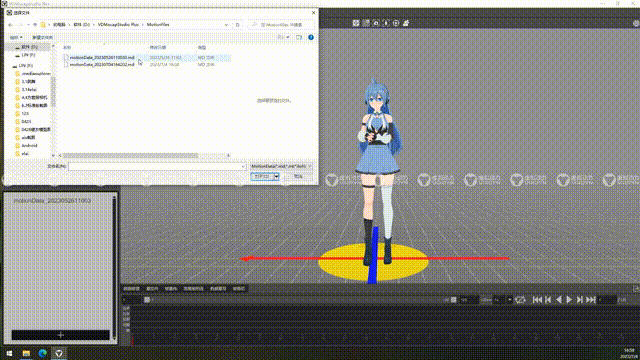Sort files by the 类型 column header
Viewport: 640px width, 360px height.
(x=202, y=48)
